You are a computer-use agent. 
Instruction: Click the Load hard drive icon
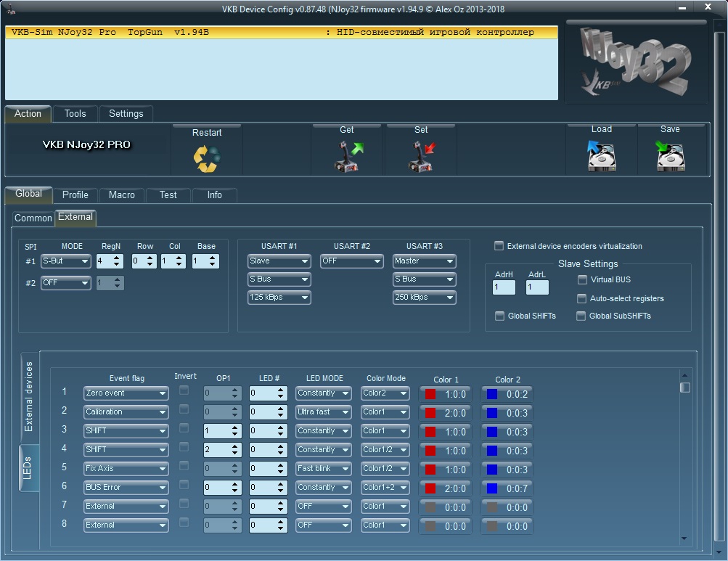tap(601, 156)
